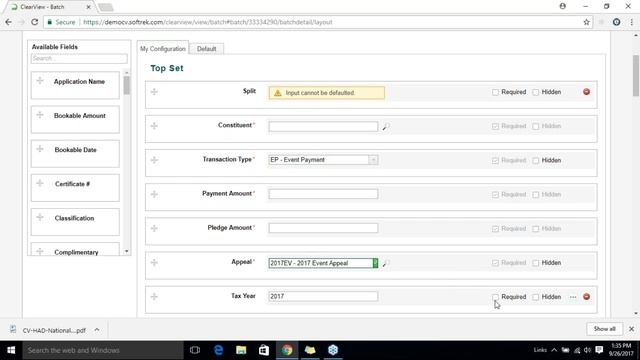Click the Secure site info label

(61, 22)
